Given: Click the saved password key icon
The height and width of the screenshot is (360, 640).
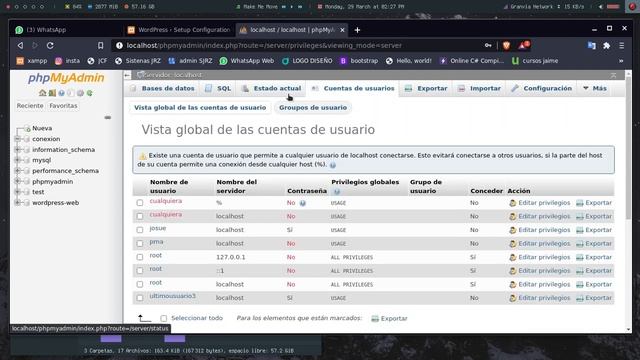Looking at the screenshot, I should click(x=488, y=45).
